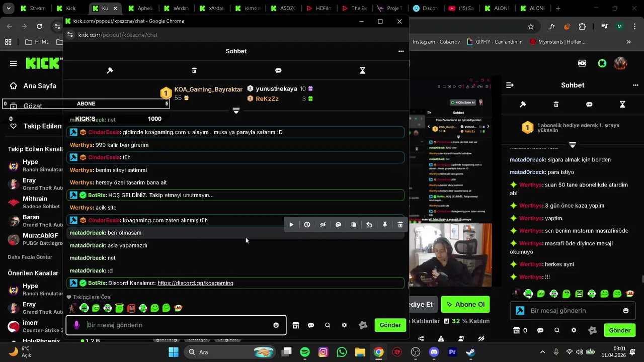This screenshot has height=362, width=644.
Task: Open settings gear in right chat footer
Action: tap(574, 330)
